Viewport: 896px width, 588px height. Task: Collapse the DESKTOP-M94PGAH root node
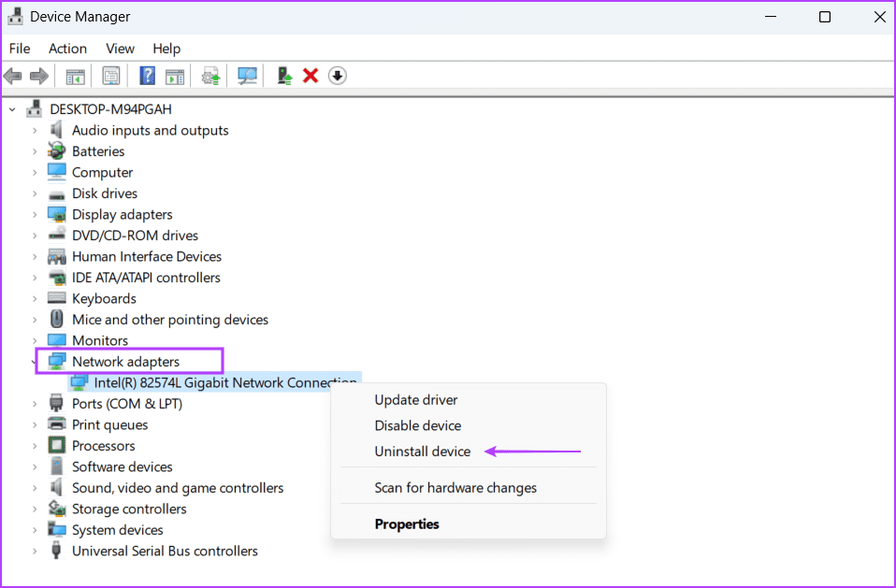pos(12,109)
